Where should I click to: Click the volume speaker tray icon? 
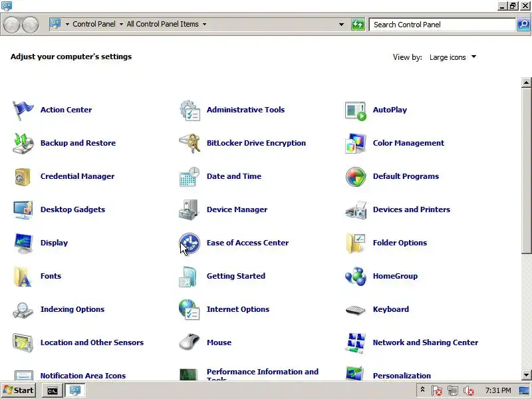tap(469, 391)
